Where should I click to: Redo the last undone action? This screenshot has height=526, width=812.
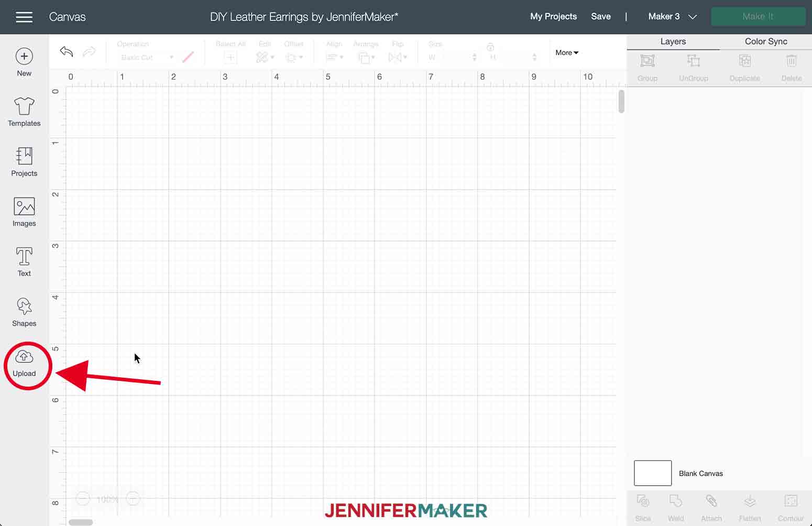click(90, 51)
